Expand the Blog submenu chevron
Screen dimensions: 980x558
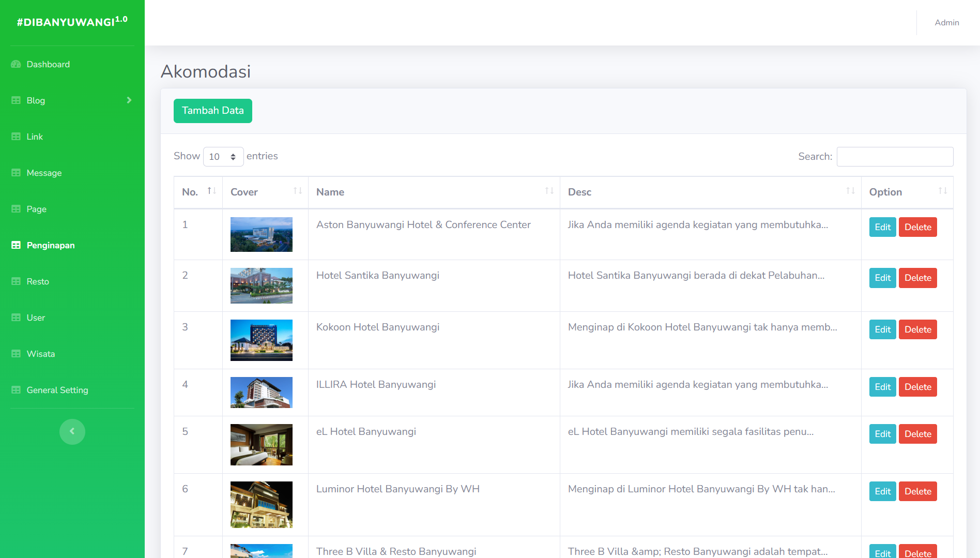tap(129, 100)
